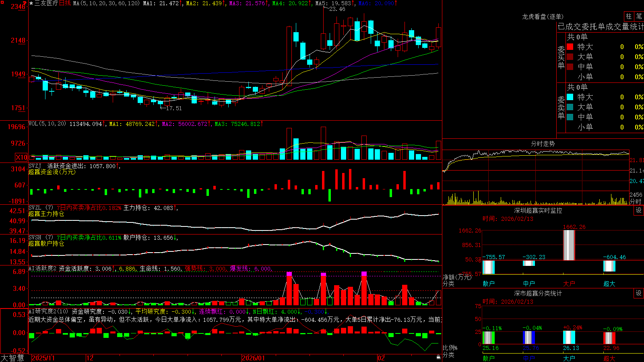Image resolution: width=644 pixels, height=362 pixels.
Task: Click the 散户 25.16 percentage bar
Action: 488,338
